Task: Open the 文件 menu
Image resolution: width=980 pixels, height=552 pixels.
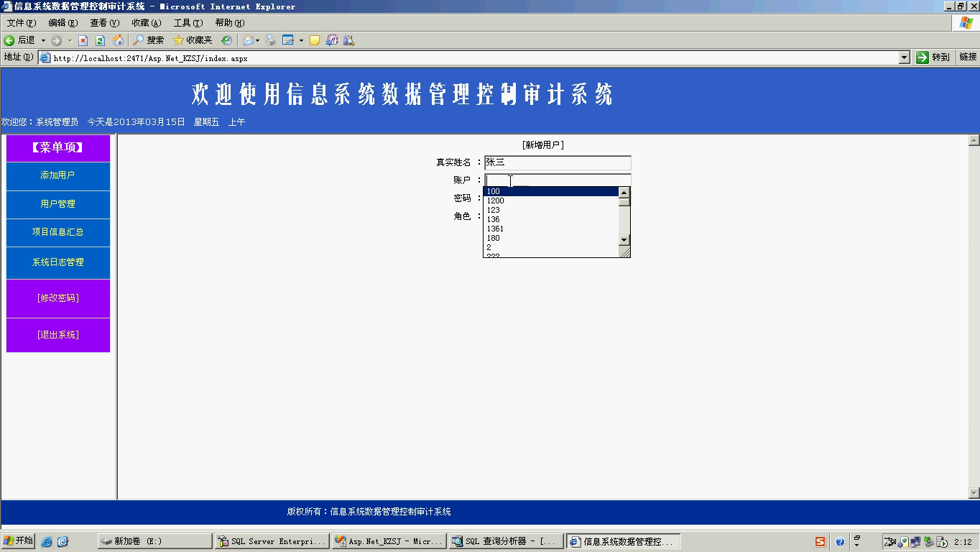Action: coord(22,23)
